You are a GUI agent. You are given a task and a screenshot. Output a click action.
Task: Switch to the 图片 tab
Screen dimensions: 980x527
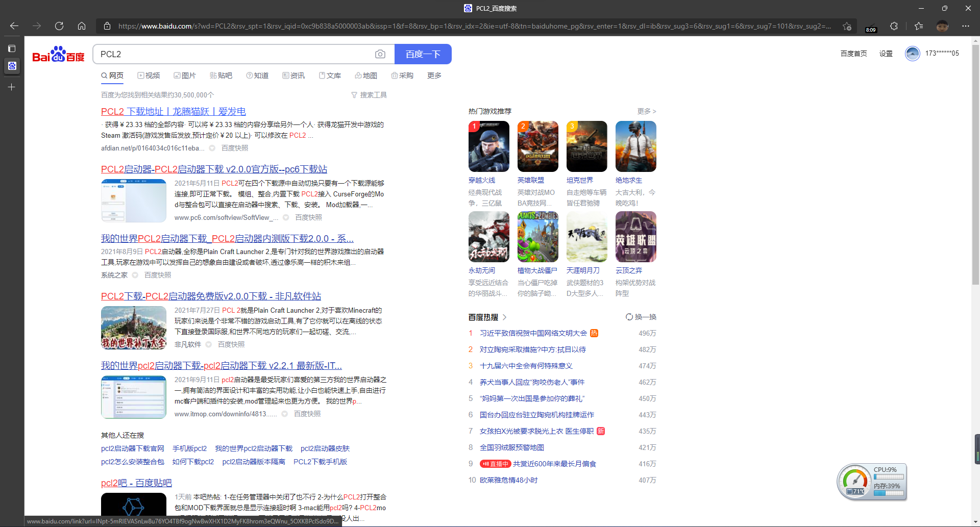[x=185, y=76]
